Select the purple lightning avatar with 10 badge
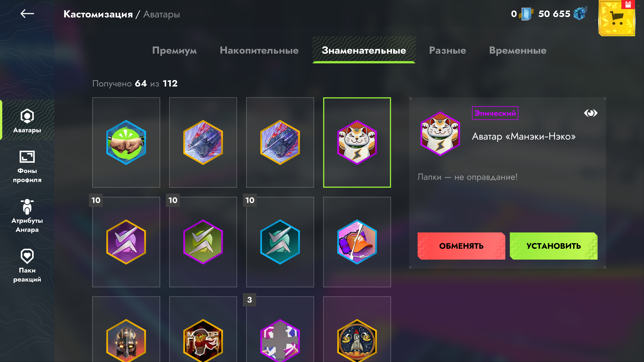This screenshot has width=644, height=362. (126, 242)
